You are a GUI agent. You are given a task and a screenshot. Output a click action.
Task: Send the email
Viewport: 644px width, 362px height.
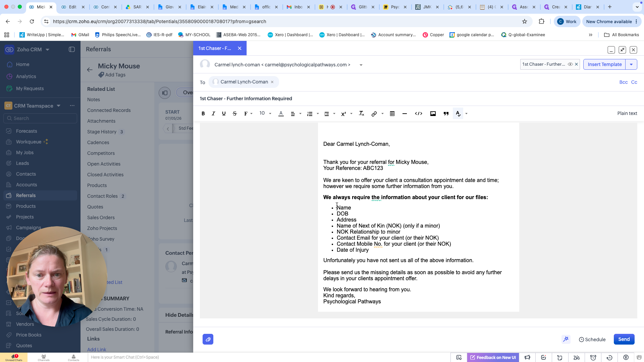[624, 339]
